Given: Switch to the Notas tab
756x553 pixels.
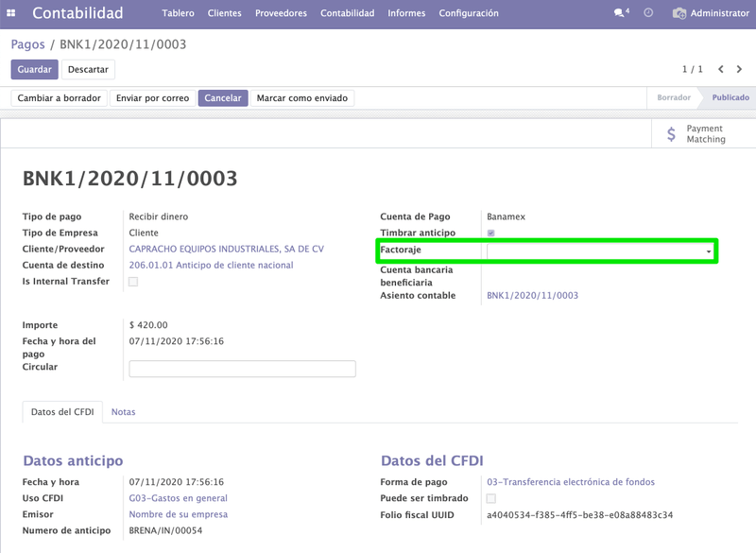Looking at the screenshot, I should 124,412.
